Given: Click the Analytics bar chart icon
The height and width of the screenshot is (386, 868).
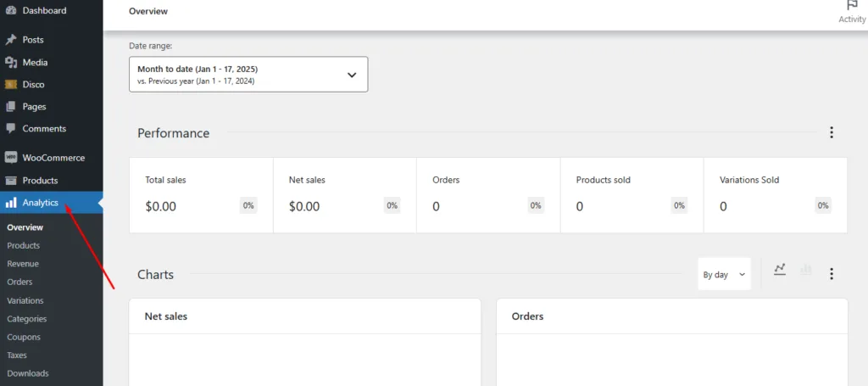Looking at the screenshot, I should point(10,203).
